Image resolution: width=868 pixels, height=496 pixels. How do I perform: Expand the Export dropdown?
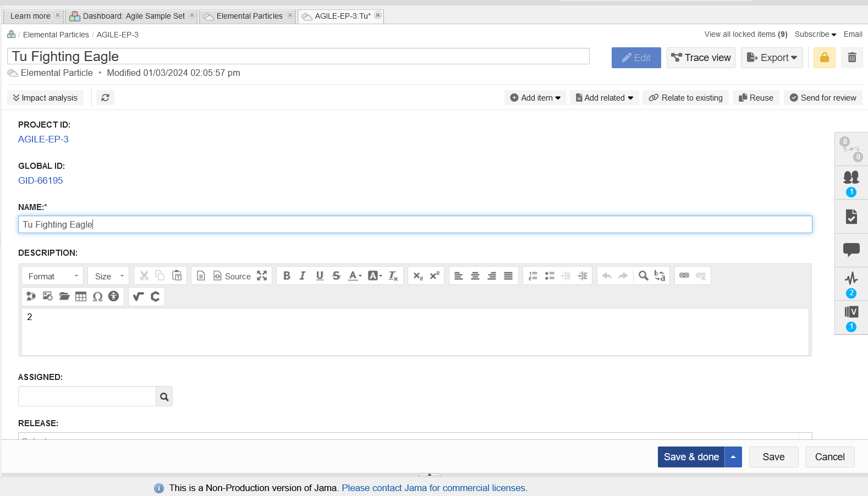[x=771, y=58]
